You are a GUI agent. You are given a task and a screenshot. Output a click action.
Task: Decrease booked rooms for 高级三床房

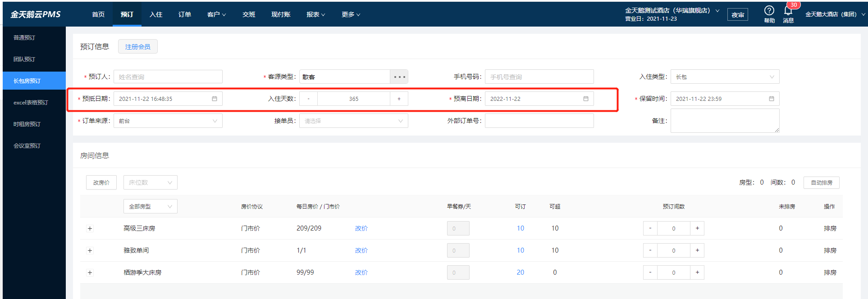tap(650, 228)
